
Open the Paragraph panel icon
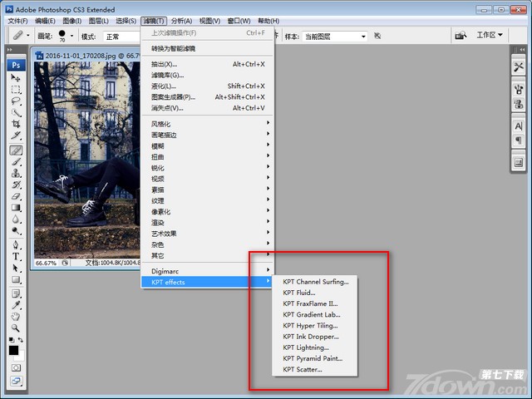click(519, 140)
